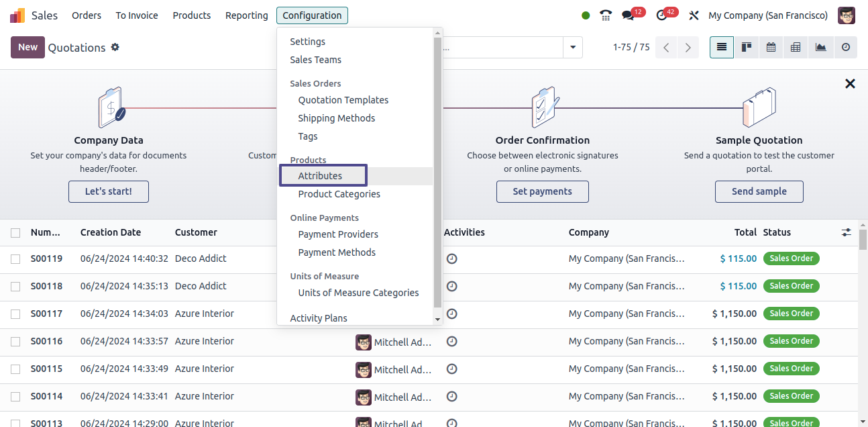Click the dropdown menu scroll-down arrow

[x=438, y=320]
